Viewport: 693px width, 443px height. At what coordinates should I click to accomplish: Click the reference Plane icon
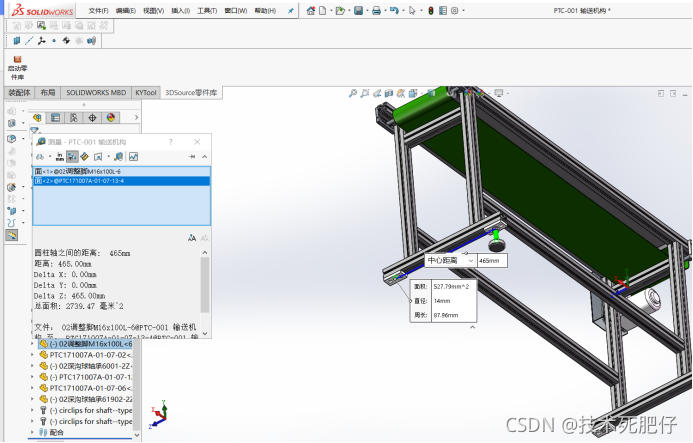pos(17,41)
